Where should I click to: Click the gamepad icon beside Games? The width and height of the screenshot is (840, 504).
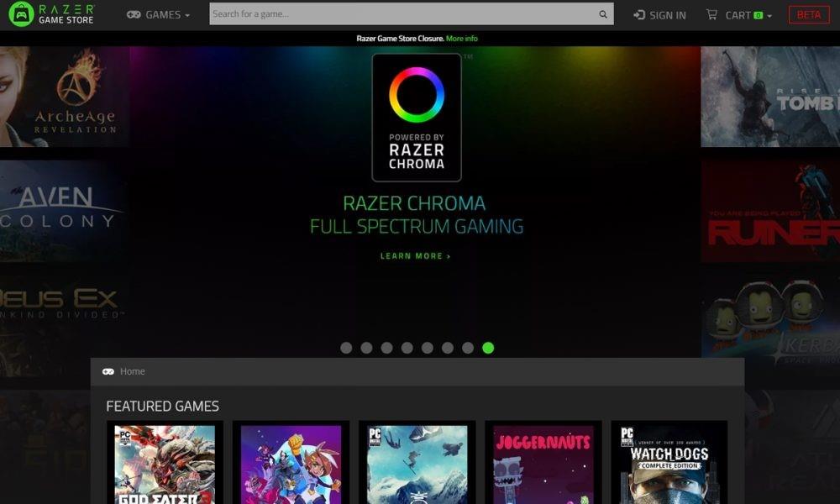134,14
